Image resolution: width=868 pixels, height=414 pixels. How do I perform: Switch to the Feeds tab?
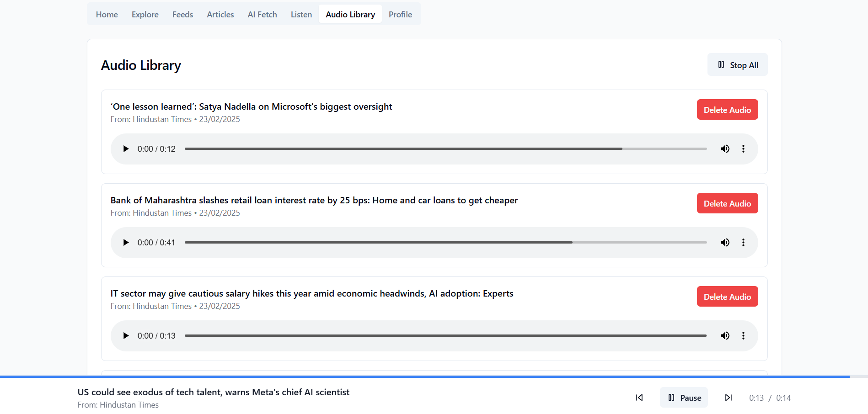(182, 14)
